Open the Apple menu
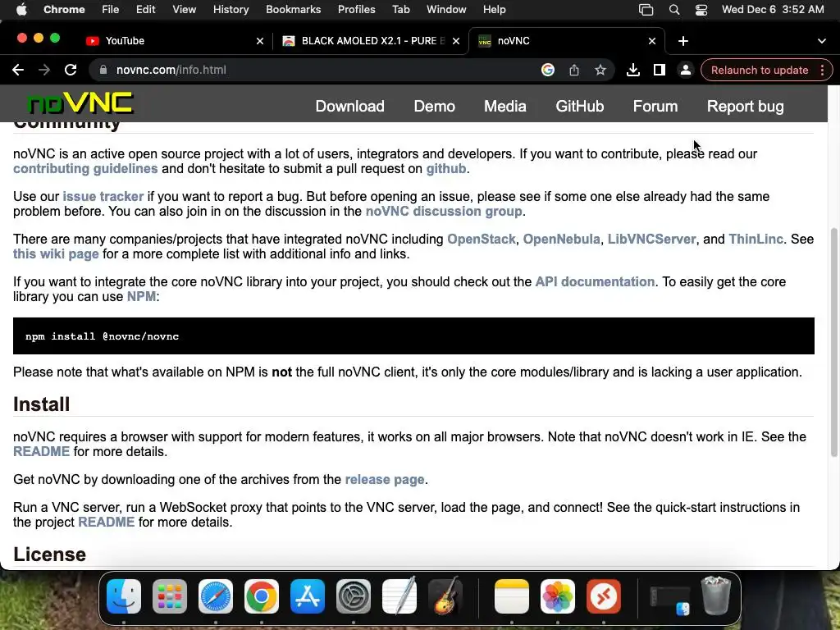 click(21, 10)
